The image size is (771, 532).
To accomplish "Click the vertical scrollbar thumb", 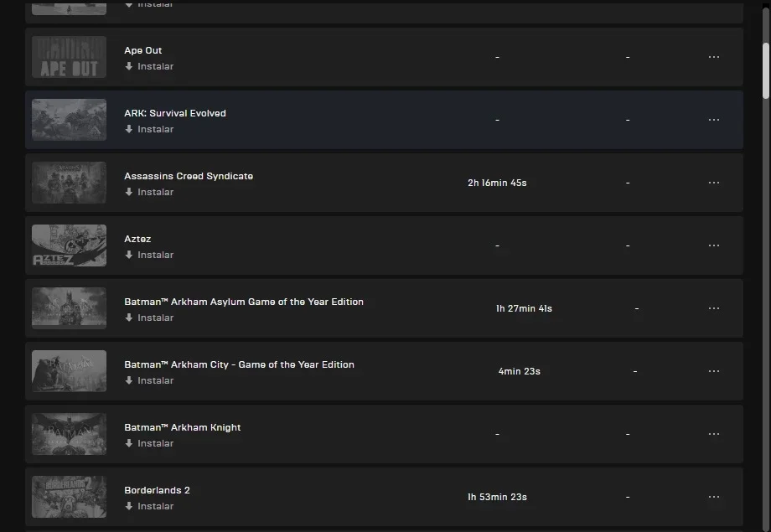I will pos(766,71).
